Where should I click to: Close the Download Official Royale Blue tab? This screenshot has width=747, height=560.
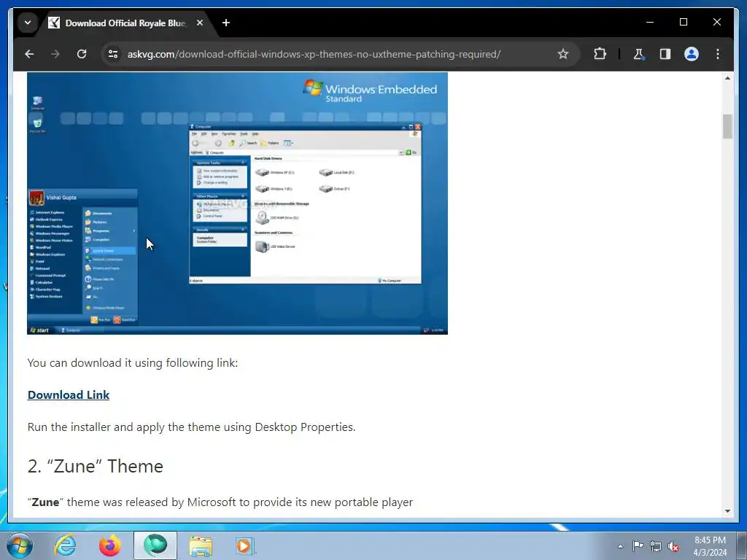coord(200,23)
